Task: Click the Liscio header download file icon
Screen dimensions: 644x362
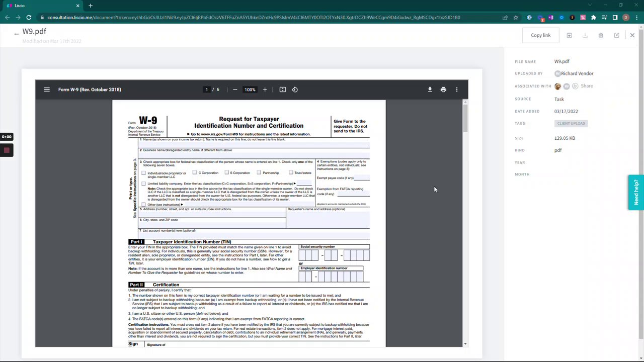Action: point(585,35)
